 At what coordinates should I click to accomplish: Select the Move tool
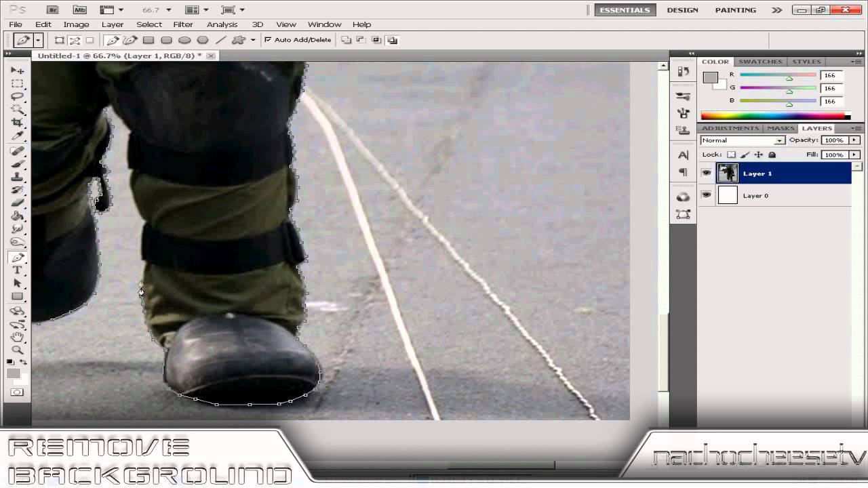18,70
